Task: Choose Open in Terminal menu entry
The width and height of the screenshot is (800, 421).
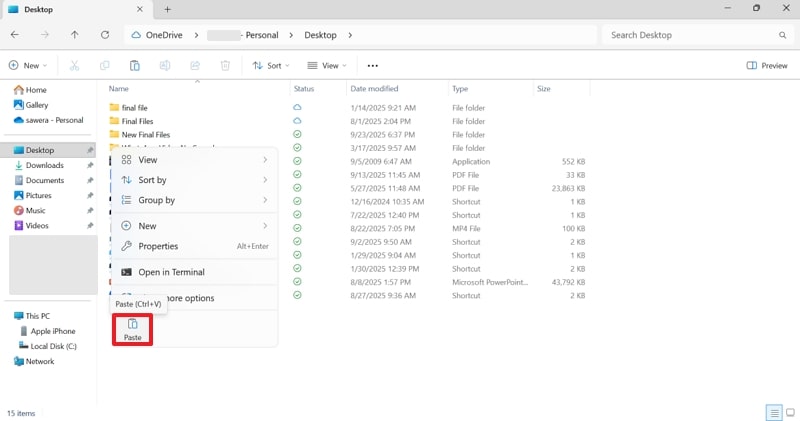Action: (171, 272)
